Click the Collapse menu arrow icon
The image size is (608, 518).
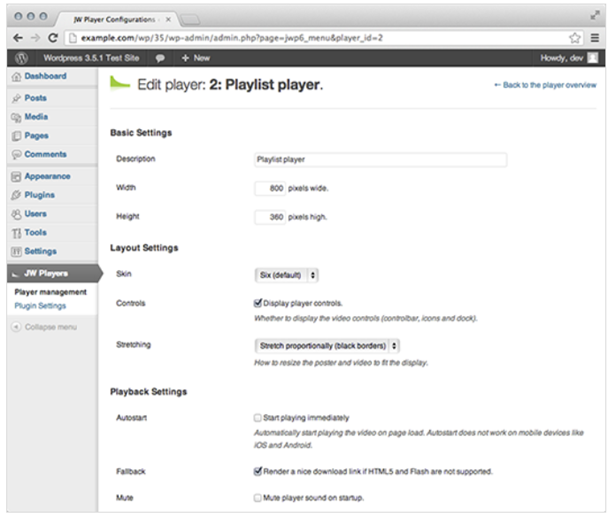(16, 327)
